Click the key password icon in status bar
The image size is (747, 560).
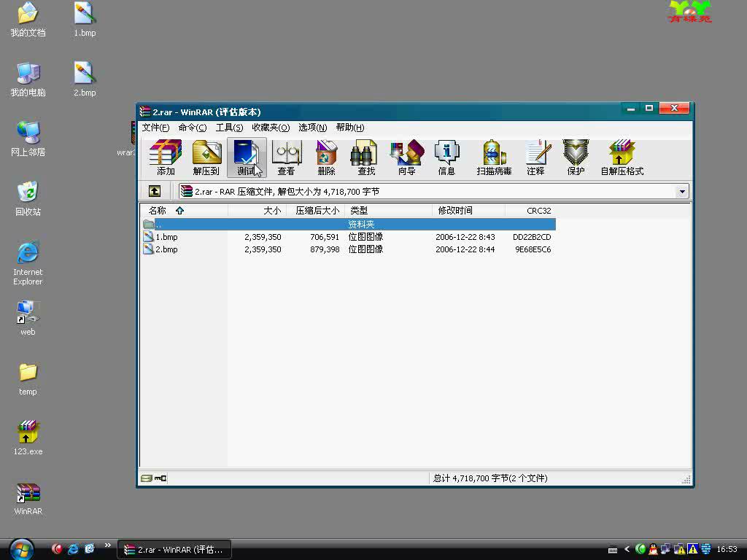pos(160,478)
